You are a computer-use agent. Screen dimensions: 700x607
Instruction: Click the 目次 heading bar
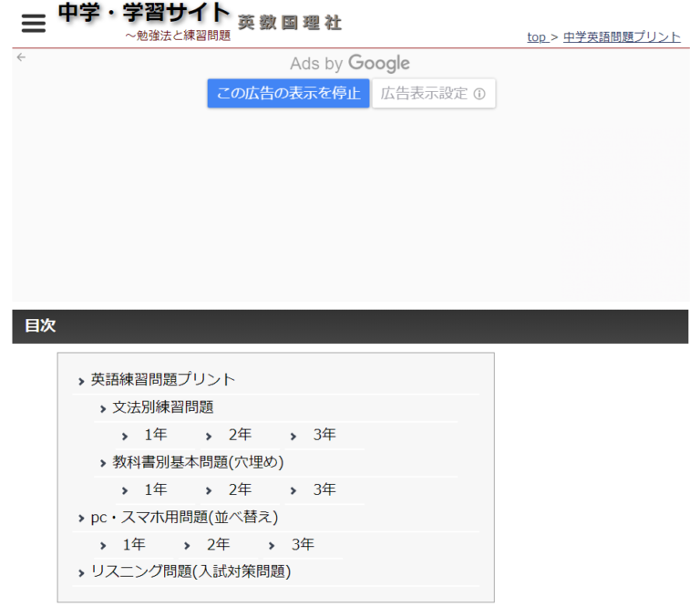click(x=350, y=326)
